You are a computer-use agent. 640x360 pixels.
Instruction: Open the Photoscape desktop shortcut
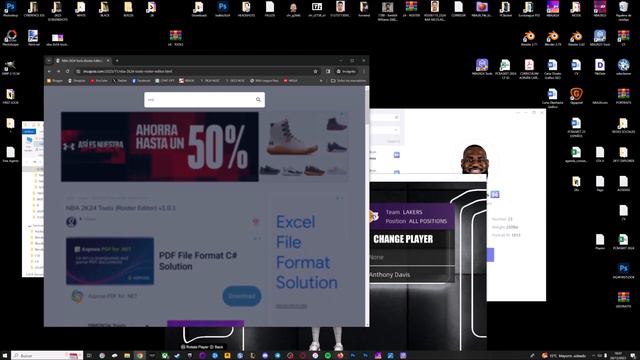pos(10,38)
